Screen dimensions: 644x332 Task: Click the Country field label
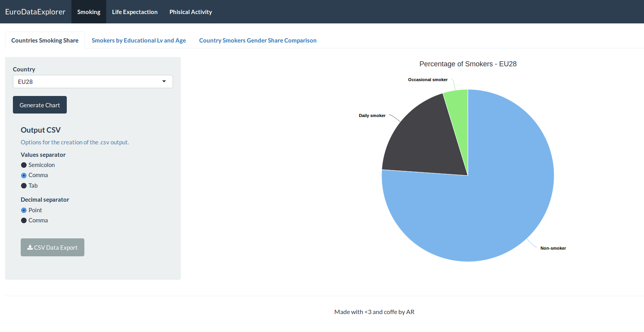coord(24,69)
